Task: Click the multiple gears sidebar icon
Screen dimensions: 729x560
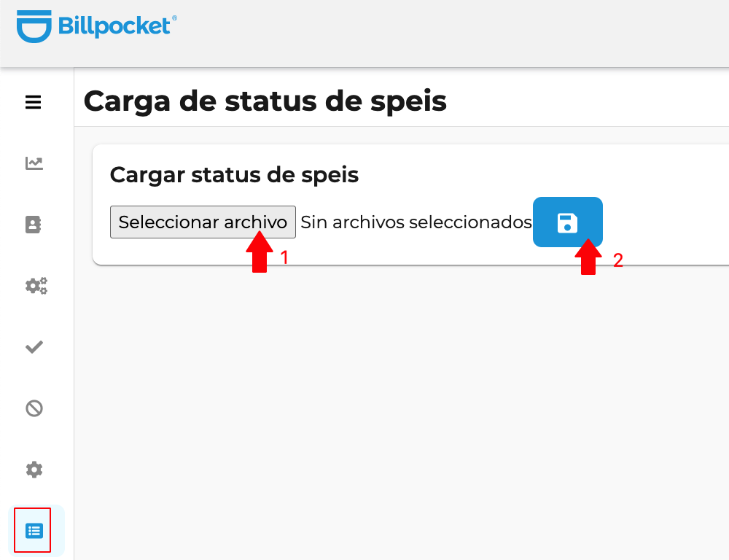Action: [x=36, y=286]
